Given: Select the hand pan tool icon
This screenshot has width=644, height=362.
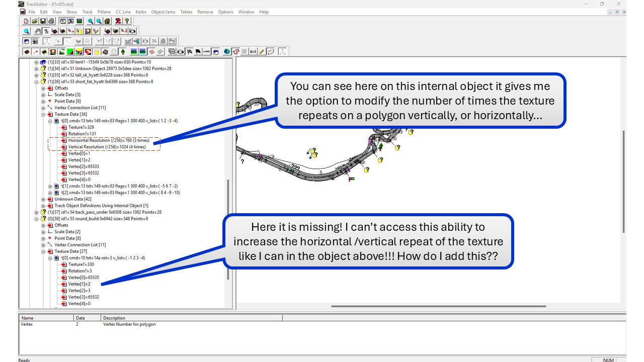Looking at the screenshot, I should point(38,31).
